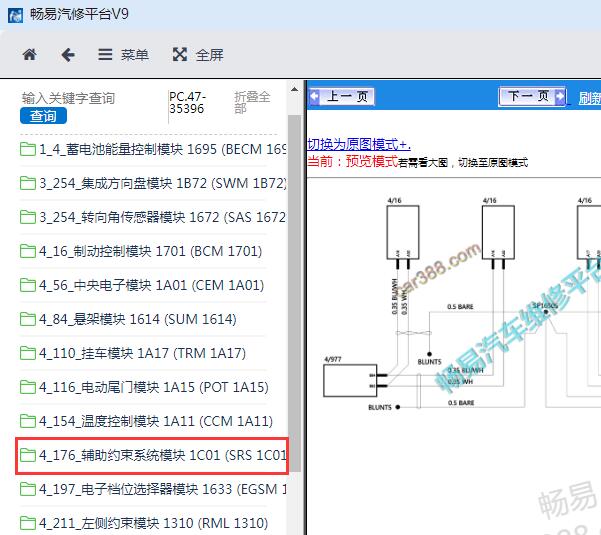Click the 畅易汽修平台V9 app logo
This screenshot has height=535, width=601.
coord(15,16)
